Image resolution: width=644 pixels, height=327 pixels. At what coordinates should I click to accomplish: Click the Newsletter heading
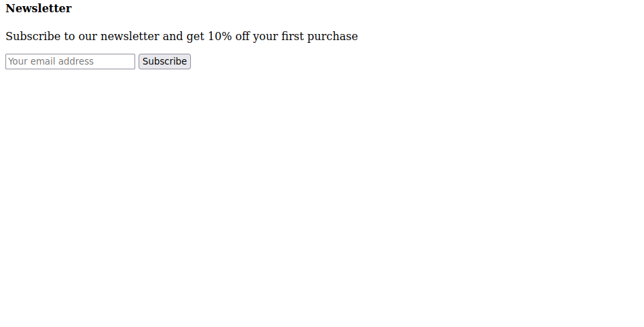39,9
